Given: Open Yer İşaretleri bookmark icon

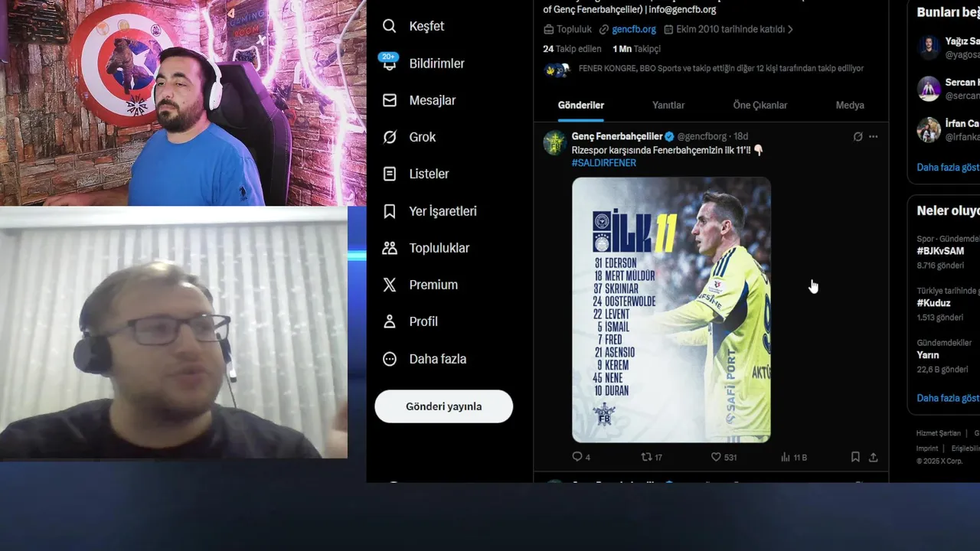Looking at the screenshot, I should 390,211.
